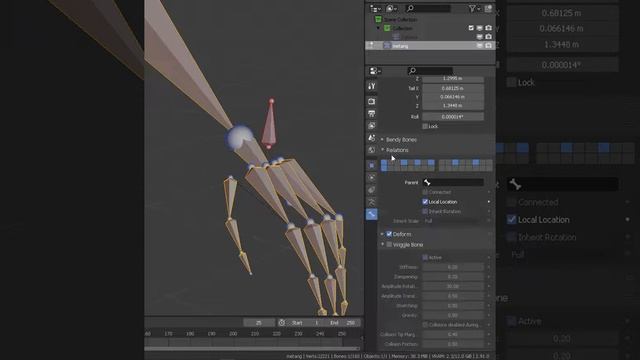Uncheck the Deform checkbox
The image size is (640, 360).
pos(389,234)
